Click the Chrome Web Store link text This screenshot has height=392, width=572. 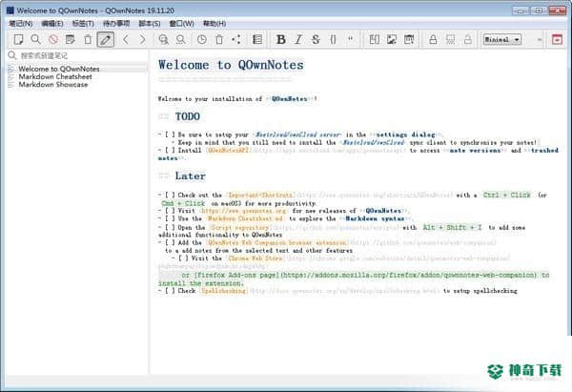255,258
